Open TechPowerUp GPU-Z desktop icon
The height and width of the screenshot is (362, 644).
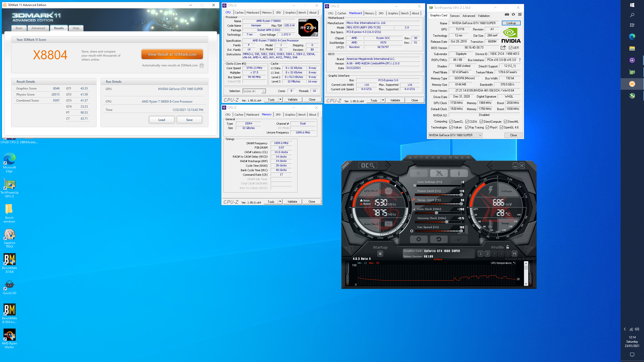pos(9,189)
